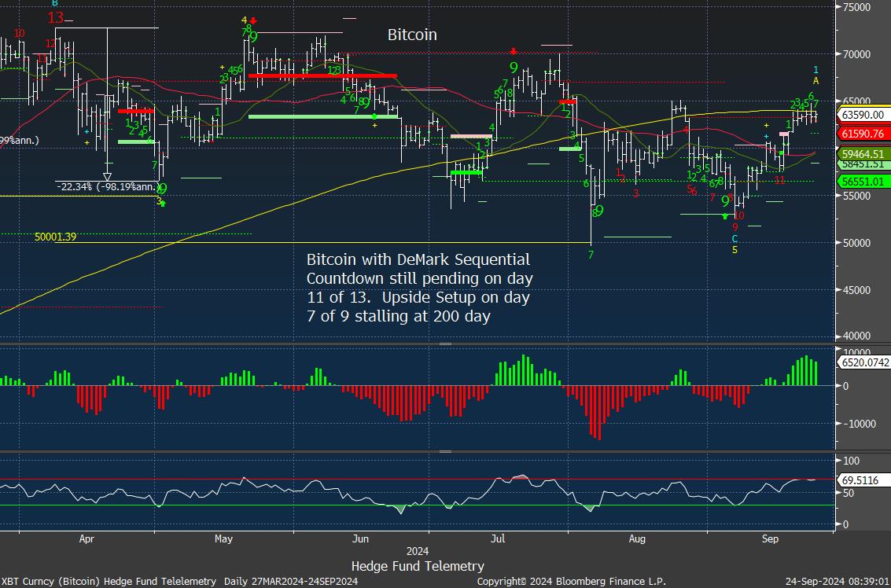Select the 70000 price axis label
The width and height of the screenshot is (891, 588).
coord(856,54)
